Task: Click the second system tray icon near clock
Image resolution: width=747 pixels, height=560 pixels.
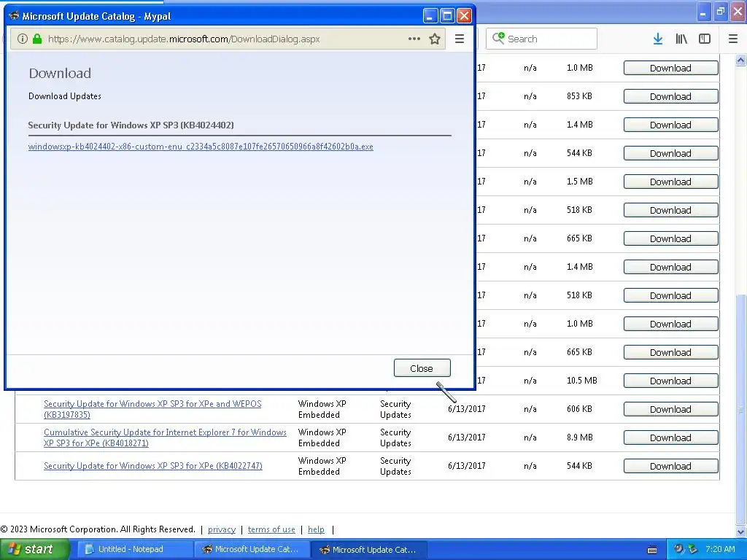Action: 693,549
